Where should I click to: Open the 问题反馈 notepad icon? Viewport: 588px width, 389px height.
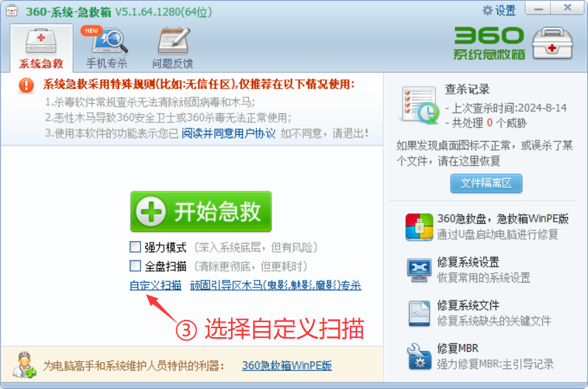pos(174,41)
